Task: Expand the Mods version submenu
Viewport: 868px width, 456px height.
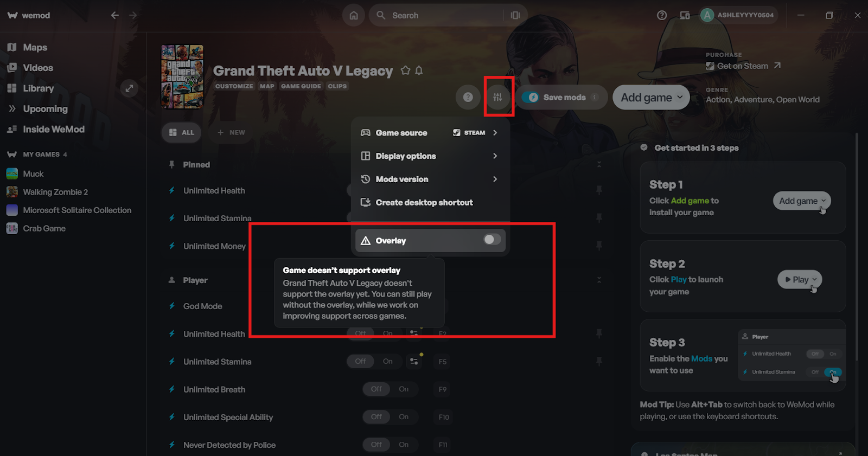Action: (430, 179)
